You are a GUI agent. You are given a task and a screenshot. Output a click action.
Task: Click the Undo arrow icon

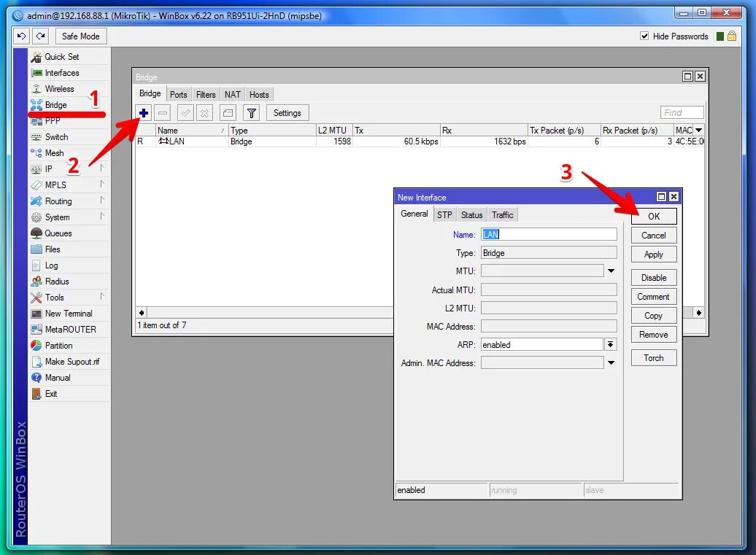pyautogui.click(x=22, y=36)
